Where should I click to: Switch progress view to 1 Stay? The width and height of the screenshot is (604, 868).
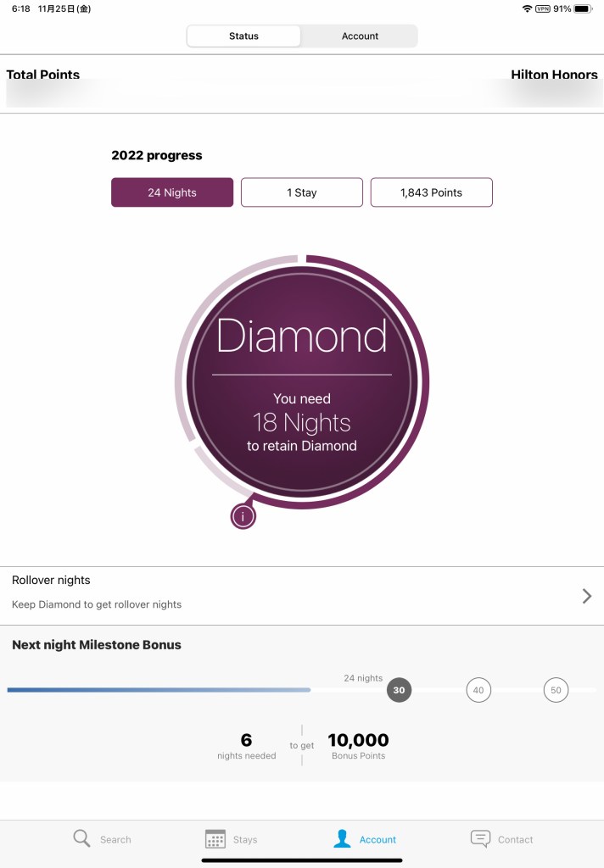tap(302, 192)
